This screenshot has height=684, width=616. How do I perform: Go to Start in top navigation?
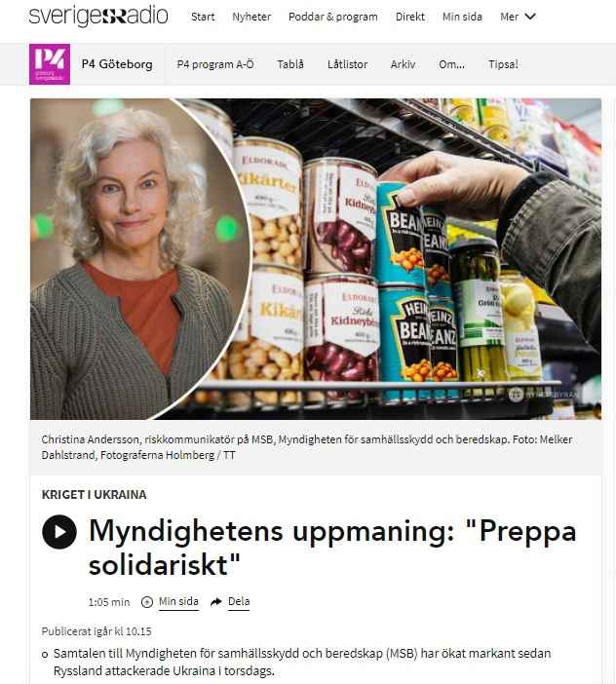(203, 17)
